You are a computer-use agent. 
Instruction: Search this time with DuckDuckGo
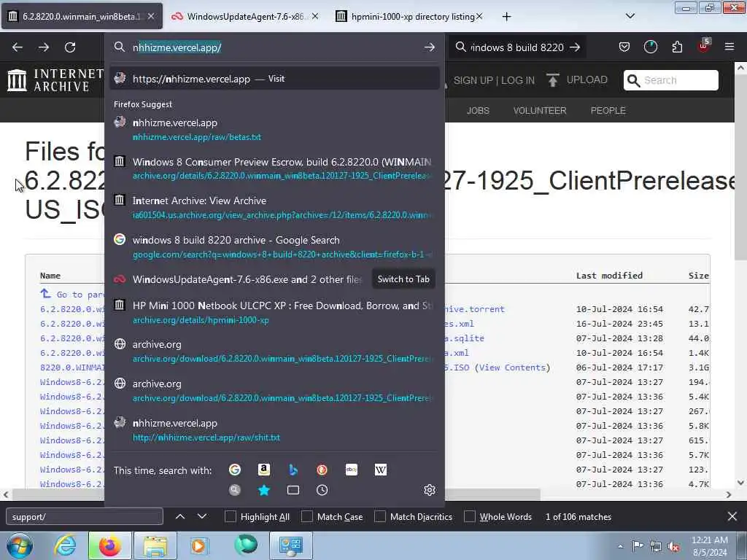coord(322,470)
